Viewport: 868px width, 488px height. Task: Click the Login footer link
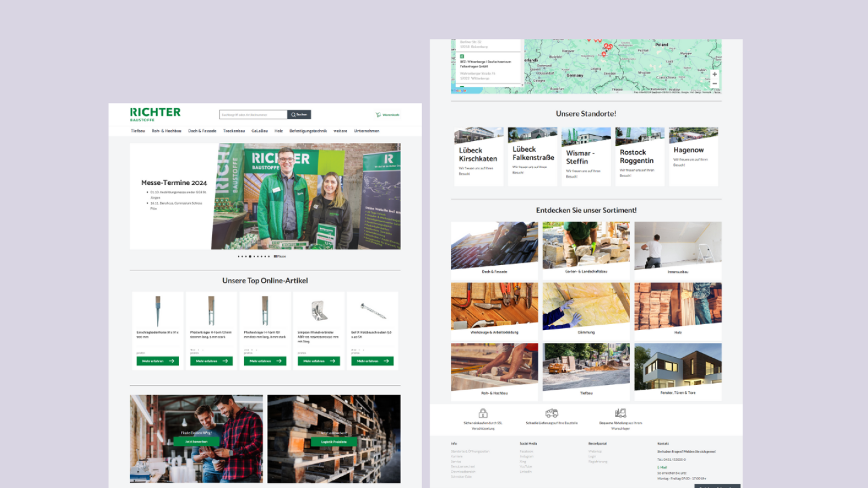pos(592,456)
